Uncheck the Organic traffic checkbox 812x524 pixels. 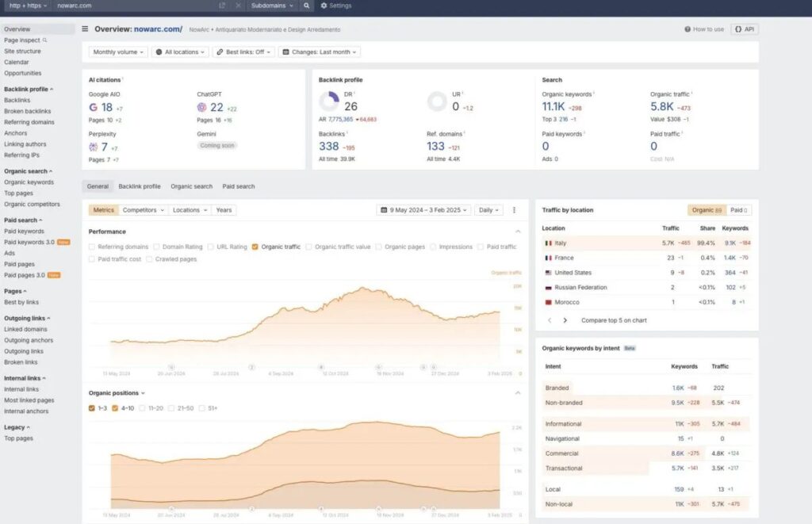tap(255, 247)
